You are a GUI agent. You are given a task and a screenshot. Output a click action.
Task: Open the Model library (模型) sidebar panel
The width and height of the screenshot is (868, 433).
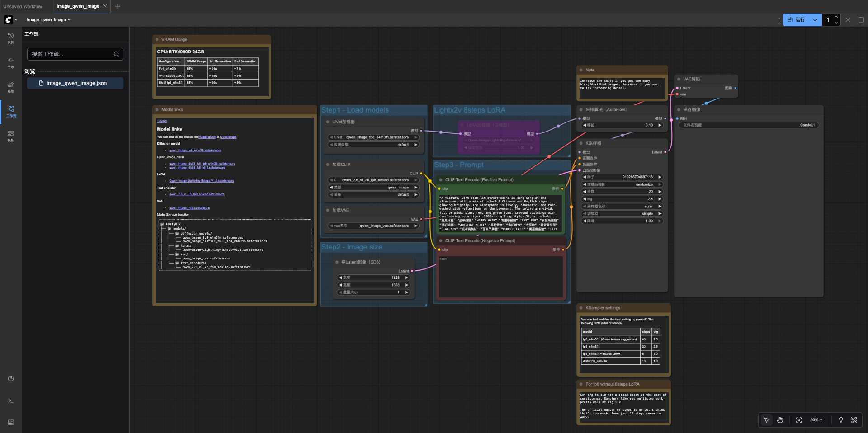[11, 87]
